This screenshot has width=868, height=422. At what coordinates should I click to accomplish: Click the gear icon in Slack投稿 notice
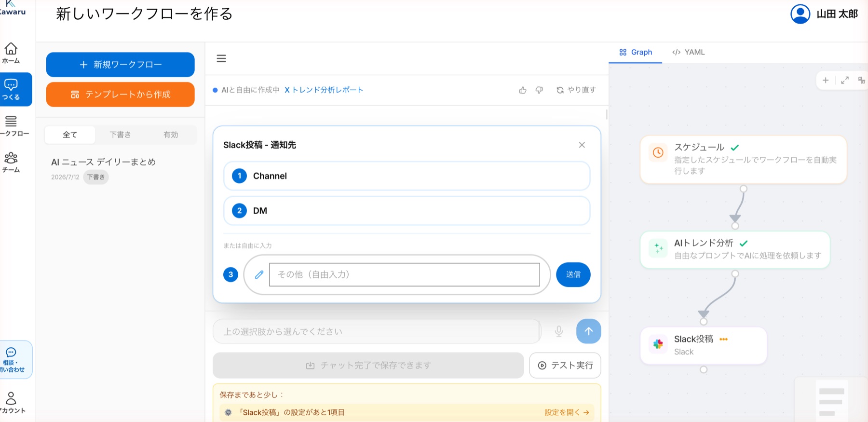pyautogui.click(x=228, y=412)
